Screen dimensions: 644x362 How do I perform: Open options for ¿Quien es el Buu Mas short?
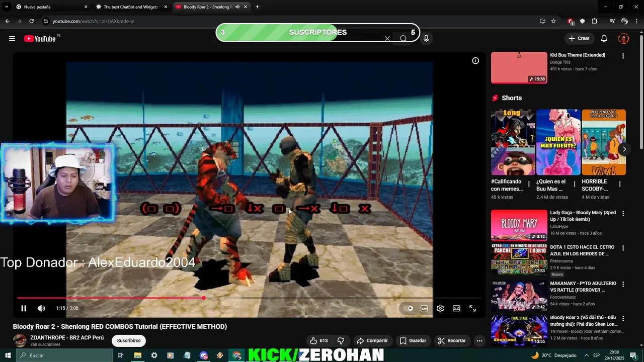pos(574,185)
